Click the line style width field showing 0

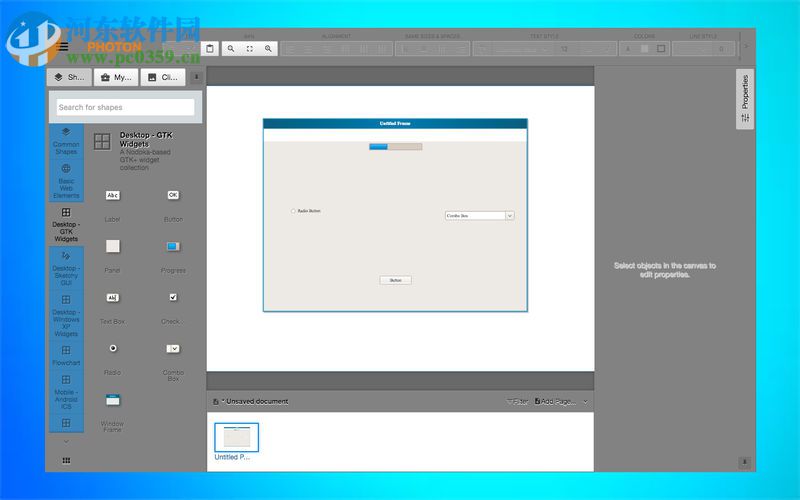tap(721, 49)
